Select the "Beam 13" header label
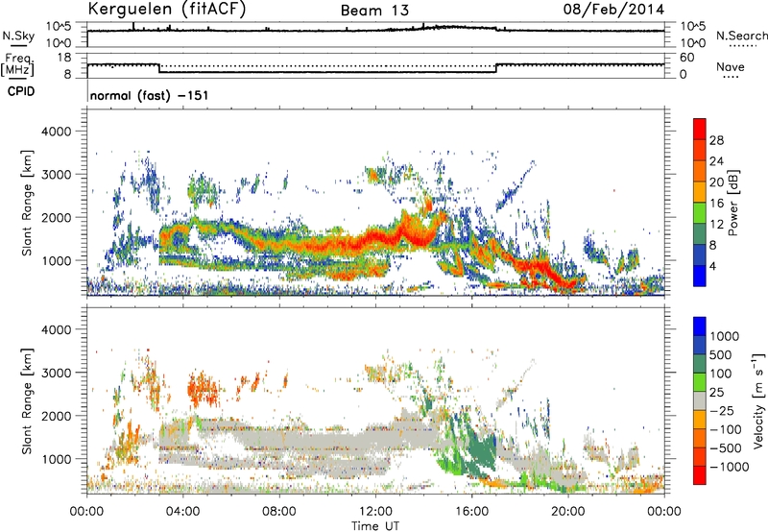 point(374,11)
